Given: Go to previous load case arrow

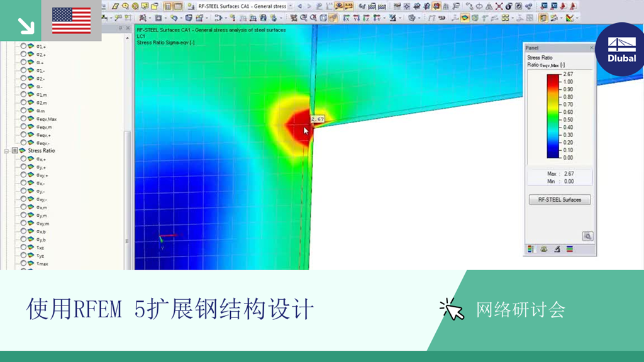Looking at the screenshot, I should tap(300, 6).
